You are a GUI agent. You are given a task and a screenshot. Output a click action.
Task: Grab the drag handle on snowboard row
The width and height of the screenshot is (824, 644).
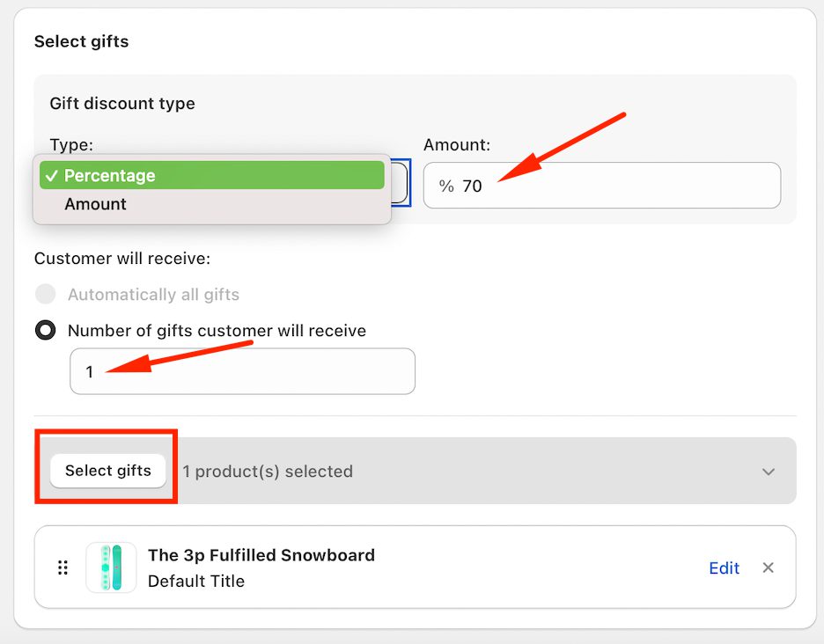pyautogui.click(x=63, y=567)
